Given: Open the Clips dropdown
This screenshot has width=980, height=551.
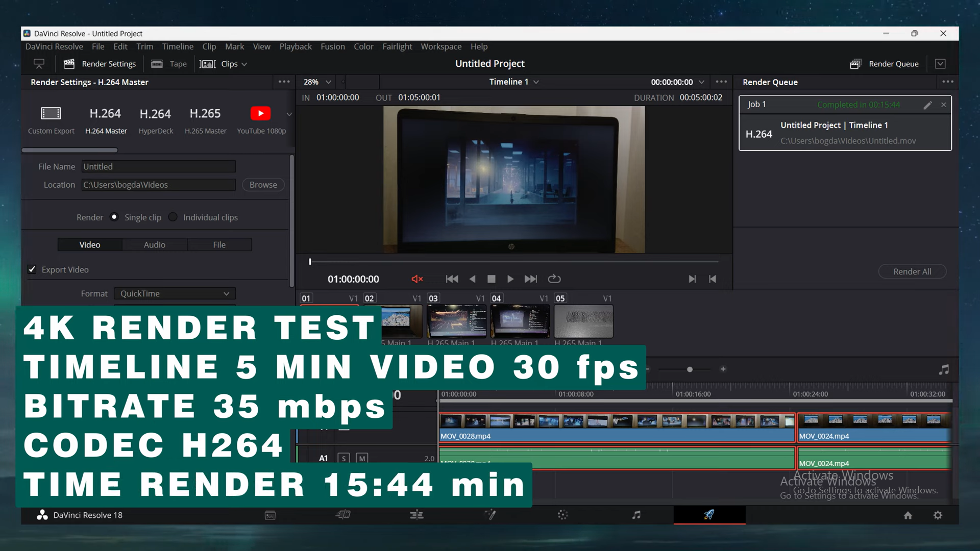Looking at the screenshot, I should point(224,64).
